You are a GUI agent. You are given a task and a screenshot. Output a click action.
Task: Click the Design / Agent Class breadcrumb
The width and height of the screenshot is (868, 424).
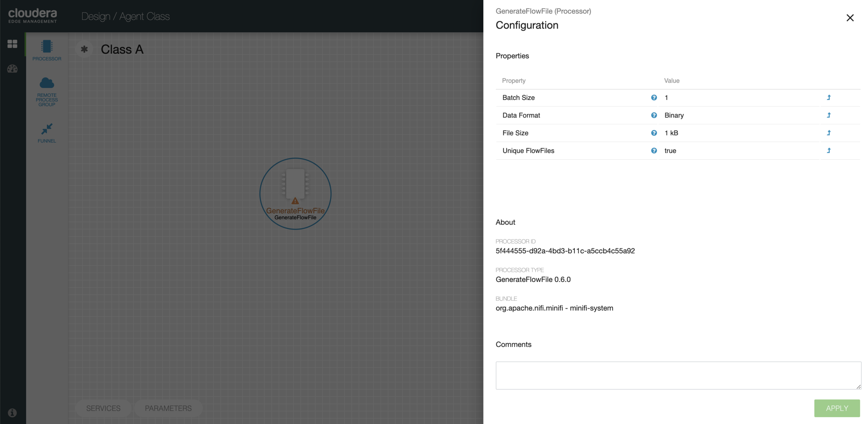(125, 17)
